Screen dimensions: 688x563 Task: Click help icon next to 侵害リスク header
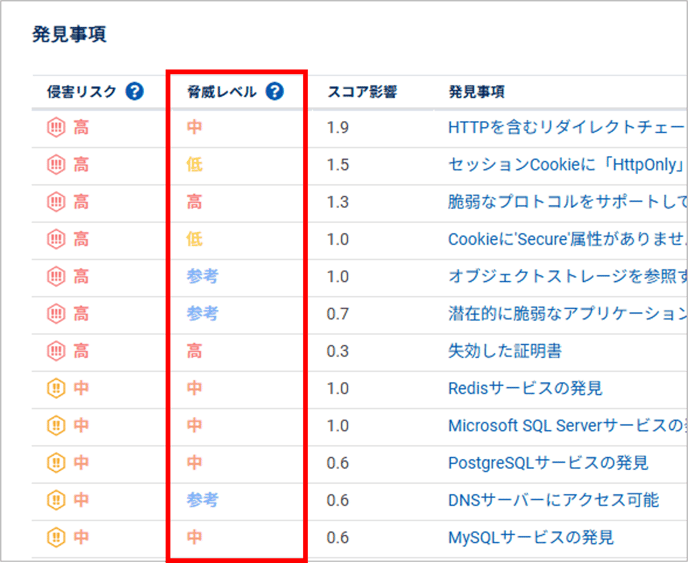click(x=134, y=92)
